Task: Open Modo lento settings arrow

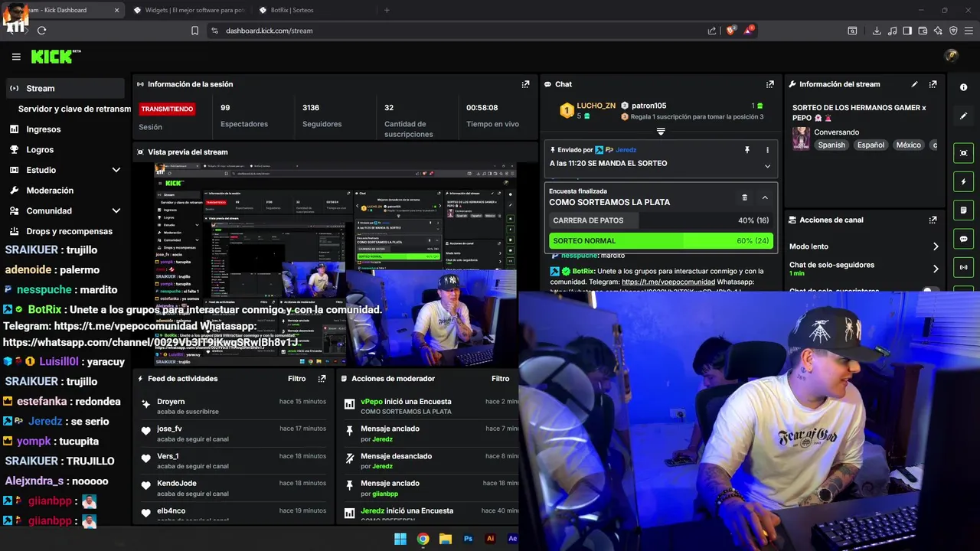Action: (935, 246)
